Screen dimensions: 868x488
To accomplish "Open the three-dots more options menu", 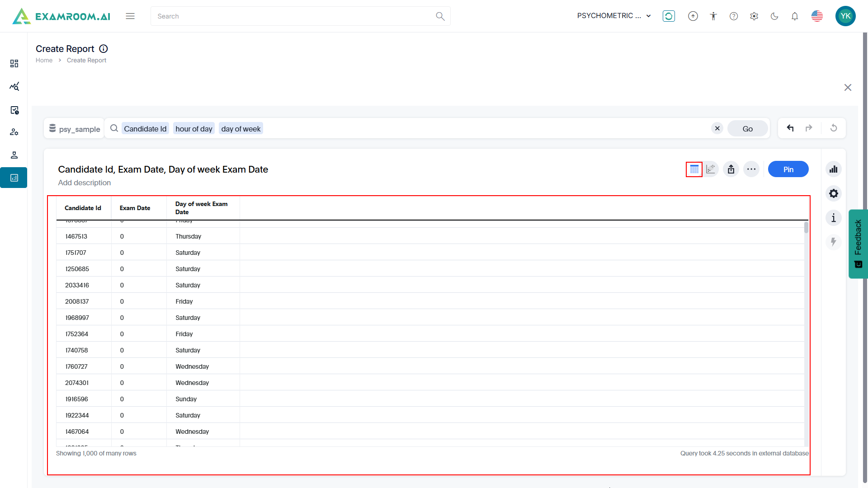I will [751, 169].
